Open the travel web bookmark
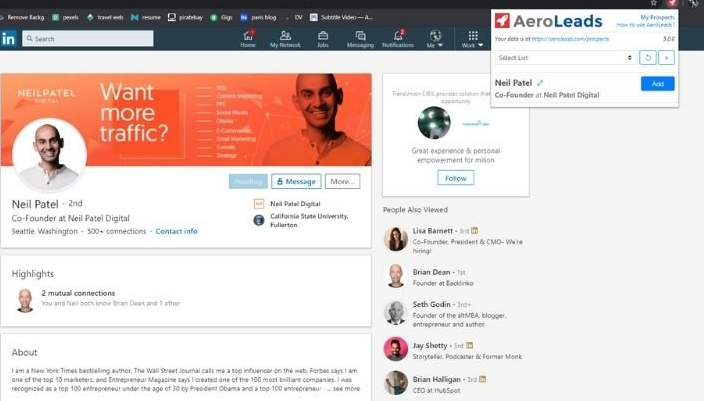The width and height of the screenshot is (704, 401). point(105,18)
